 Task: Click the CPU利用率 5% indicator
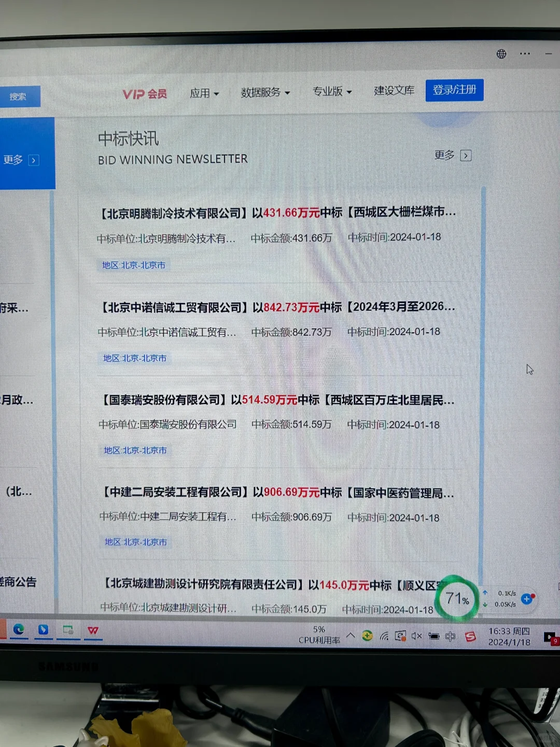click(318, 634)
